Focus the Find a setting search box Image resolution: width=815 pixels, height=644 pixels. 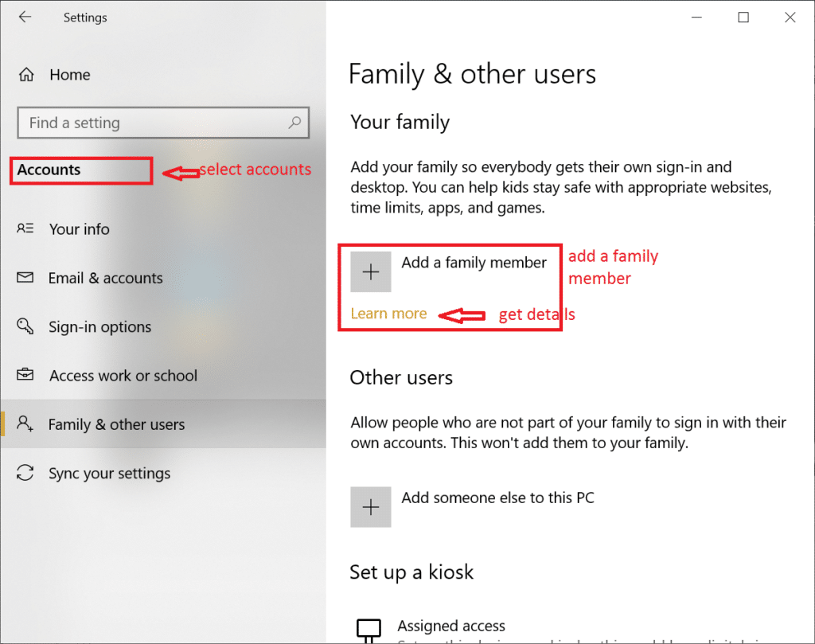click(x=151, y=123)
